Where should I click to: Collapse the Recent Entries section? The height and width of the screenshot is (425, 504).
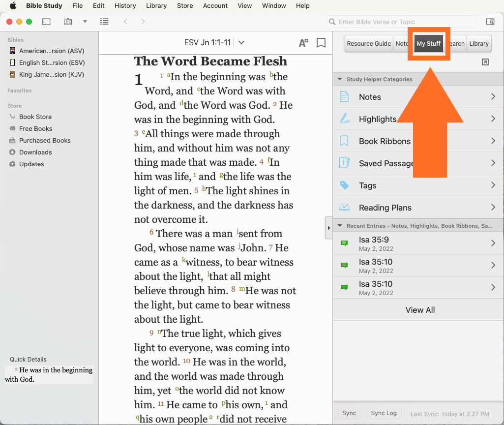point(339,226)
